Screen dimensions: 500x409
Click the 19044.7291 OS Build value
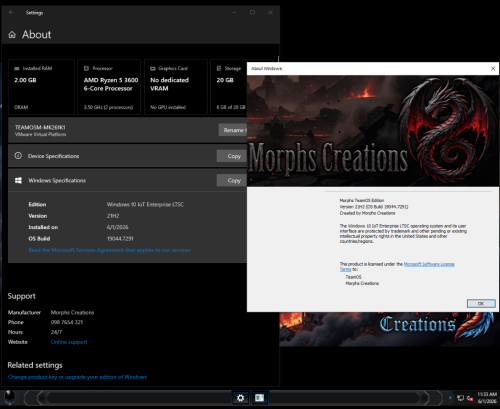[120, 239]
